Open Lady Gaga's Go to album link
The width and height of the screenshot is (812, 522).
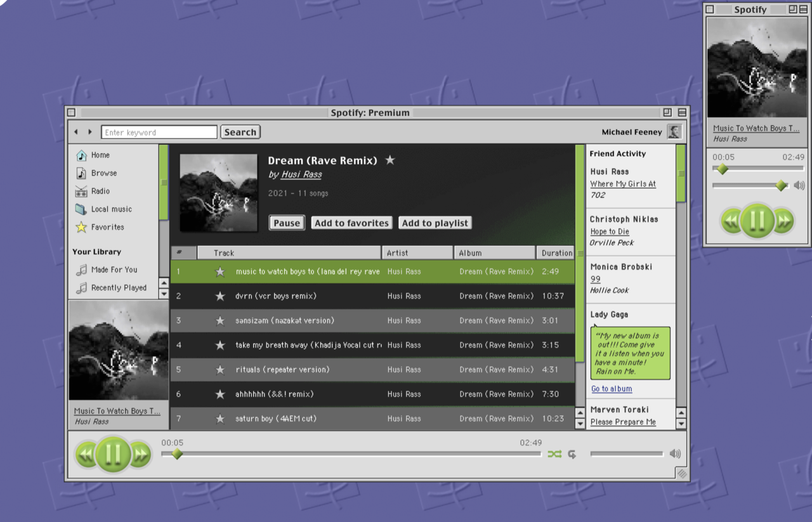[x=612, y=389]
